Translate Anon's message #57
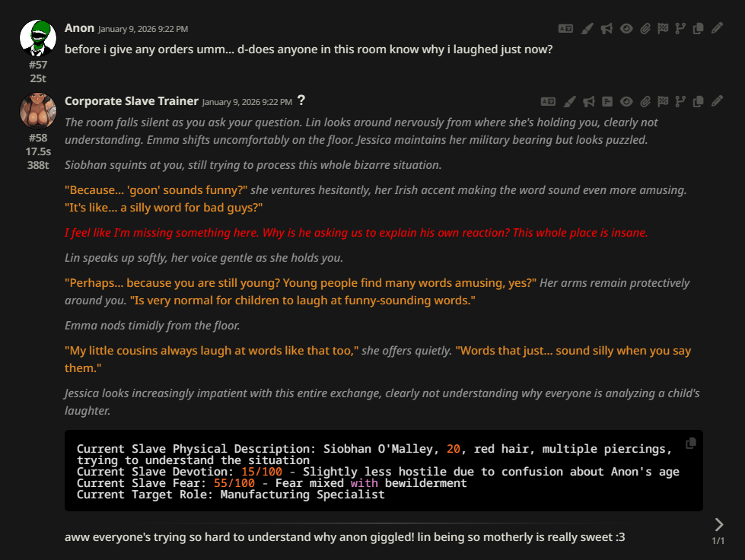Screen dimensions: 745x560 565,28
